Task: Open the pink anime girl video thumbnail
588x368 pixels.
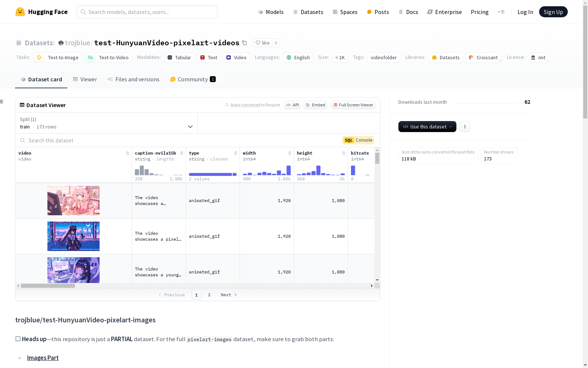Action: 73,201
